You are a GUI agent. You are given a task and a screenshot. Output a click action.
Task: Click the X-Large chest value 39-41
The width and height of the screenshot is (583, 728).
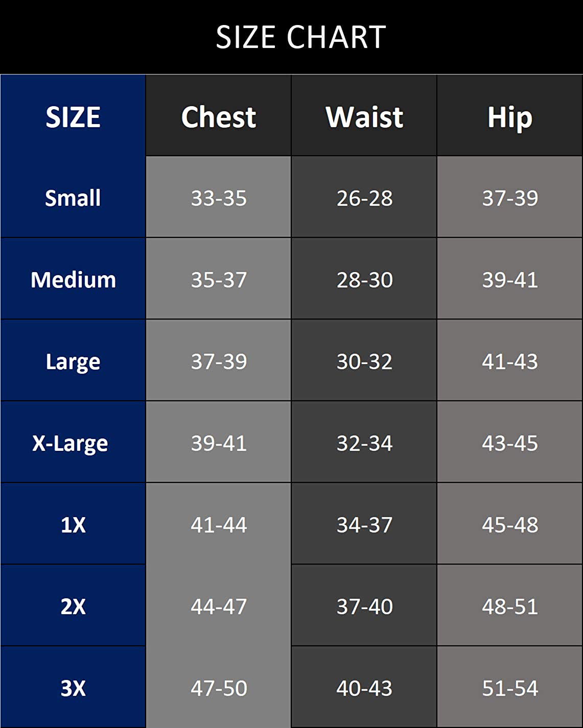coord(219,443)
